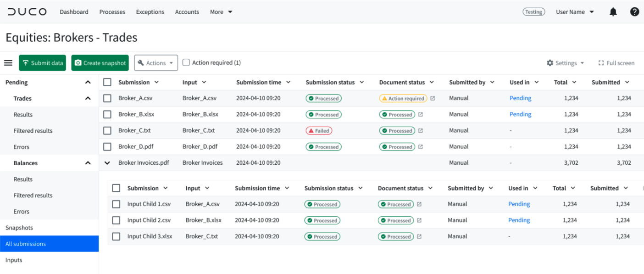Tick the Input Child 3.xlsx row checkbox
The width and height of the screenshot is (644, 274).
click(x=117, y=236)
